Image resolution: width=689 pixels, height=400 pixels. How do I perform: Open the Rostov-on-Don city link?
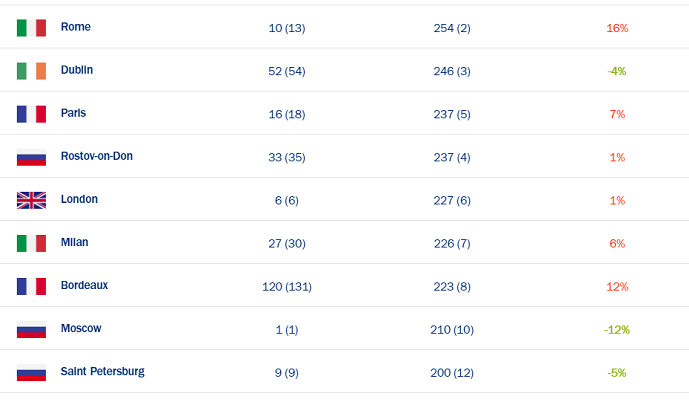pos(97,156)
